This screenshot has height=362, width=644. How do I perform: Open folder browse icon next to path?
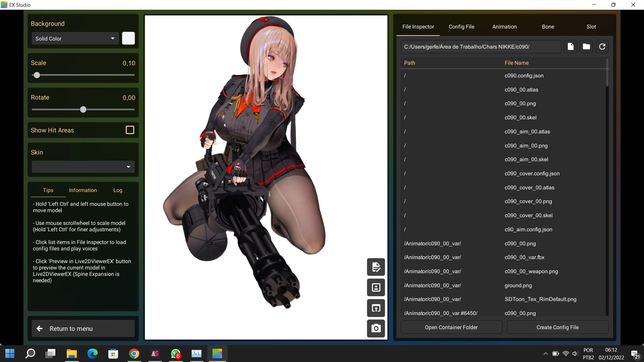point(586,47)
